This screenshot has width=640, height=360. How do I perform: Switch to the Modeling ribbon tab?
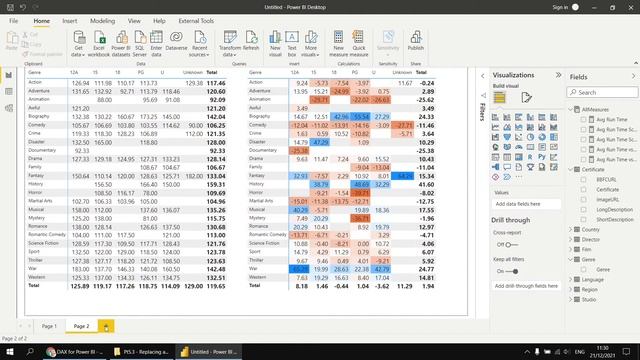[102, 21]
